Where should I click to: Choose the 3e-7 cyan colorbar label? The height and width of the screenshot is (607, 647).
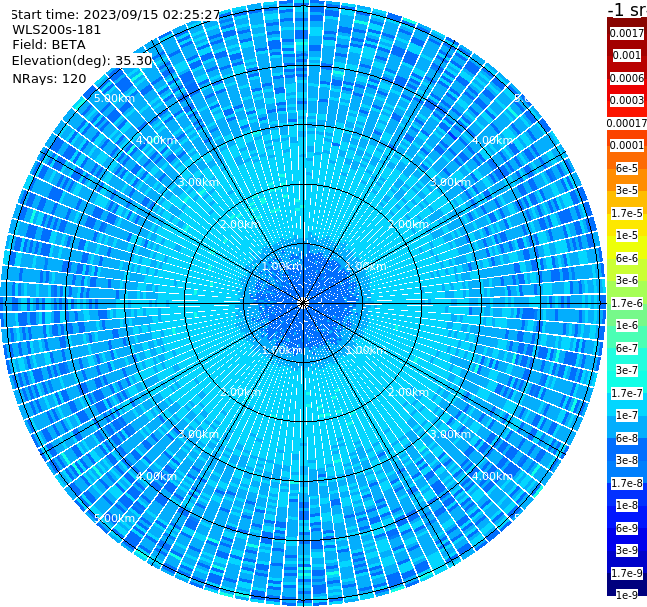coord(627,370)
